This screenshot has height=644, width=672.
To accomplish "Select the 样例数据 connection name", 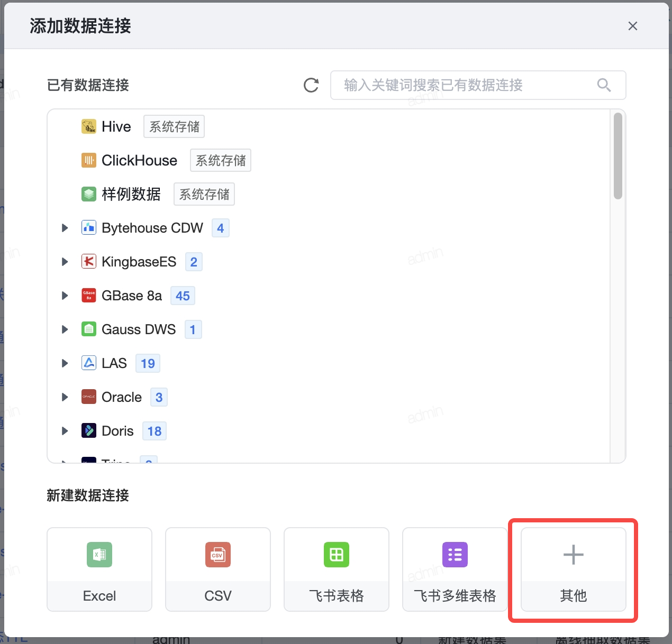I will (x=131, y=194).
